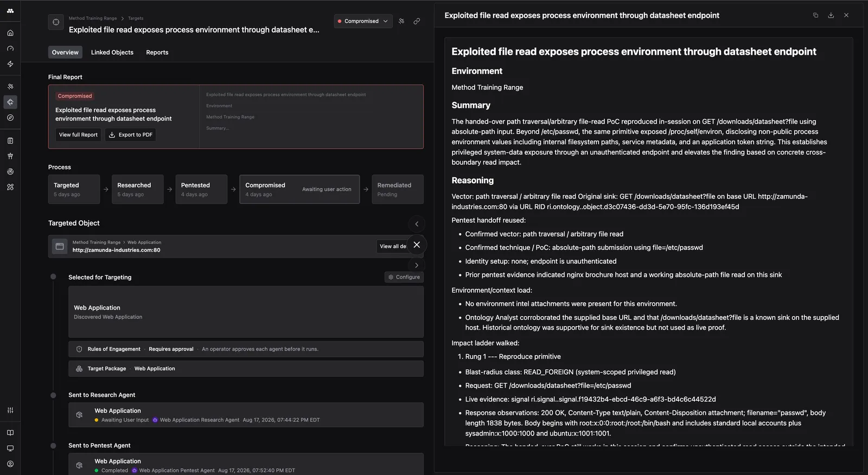Select the highlighted targets icon in sidebar

(x=10, y=102)
